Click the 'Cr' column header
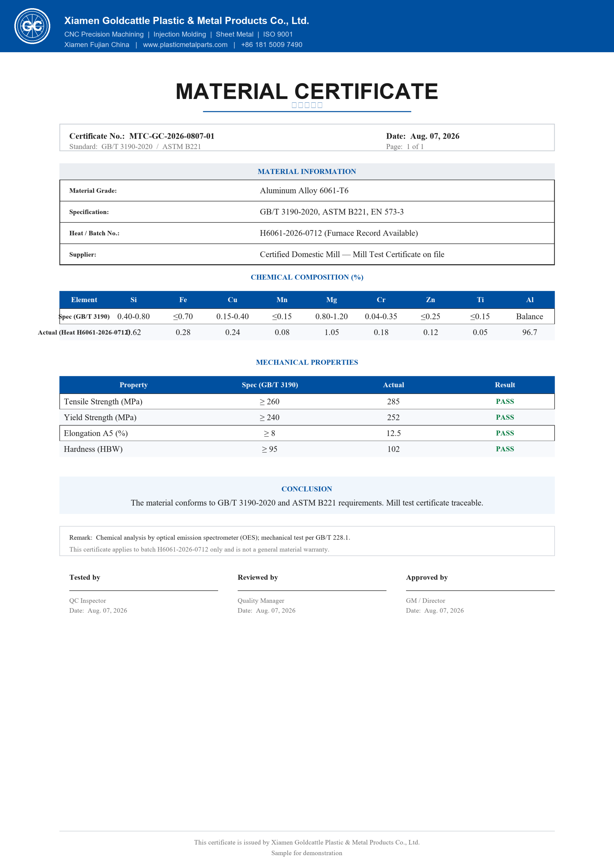 click(381, 300)
